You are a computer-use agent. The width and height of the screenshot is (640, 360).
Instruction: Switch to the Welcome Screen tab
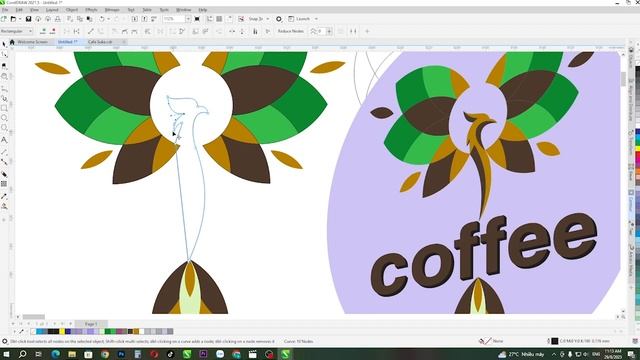[32, 42]
